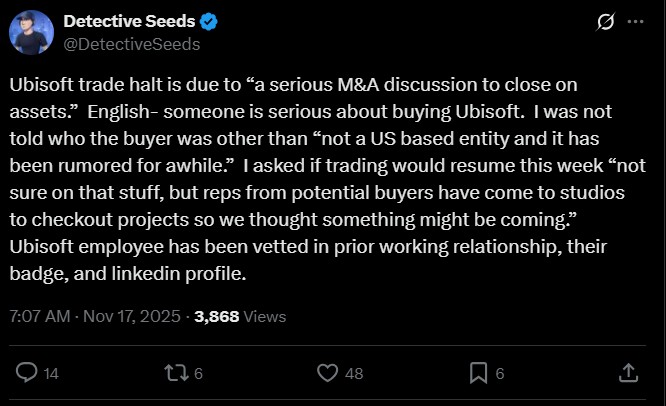The image size is (666, 406).
Task: Click the 7:07 AM timestamp
Action: [x=39, y=317]
